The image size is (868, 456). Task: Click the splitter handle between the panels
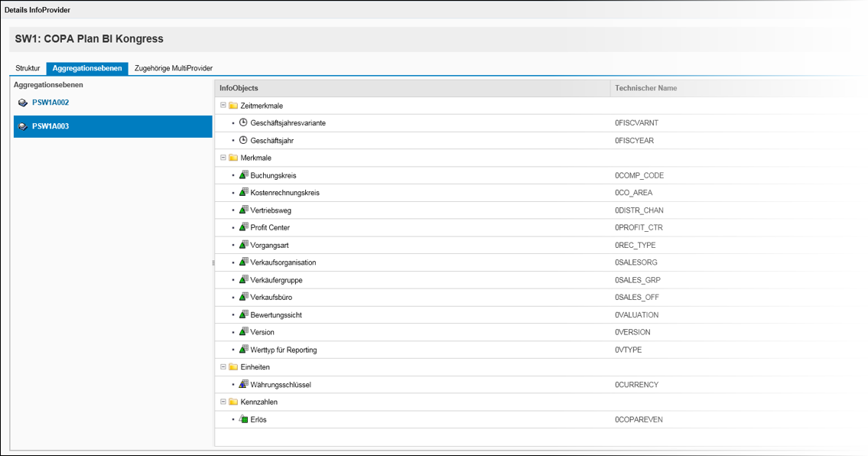coord(213,263)
